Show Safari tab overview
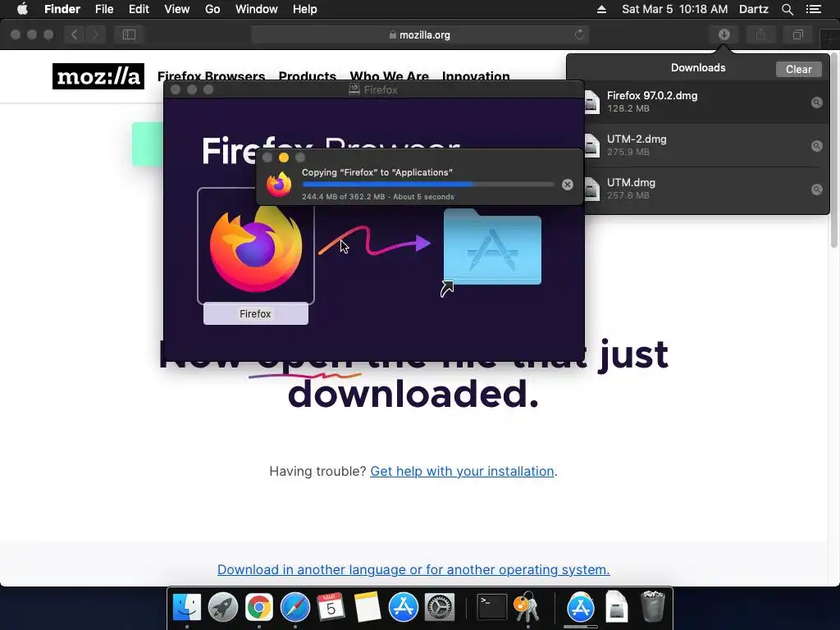Image resolution: width=840 pixels, height=630 pixels. (797, 34)
